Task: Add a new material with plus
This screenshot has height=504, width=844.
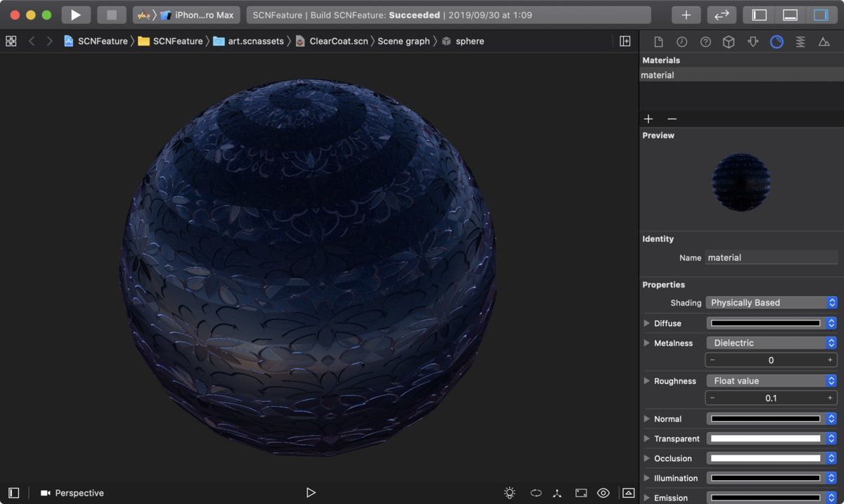Action: pos(648,119)
